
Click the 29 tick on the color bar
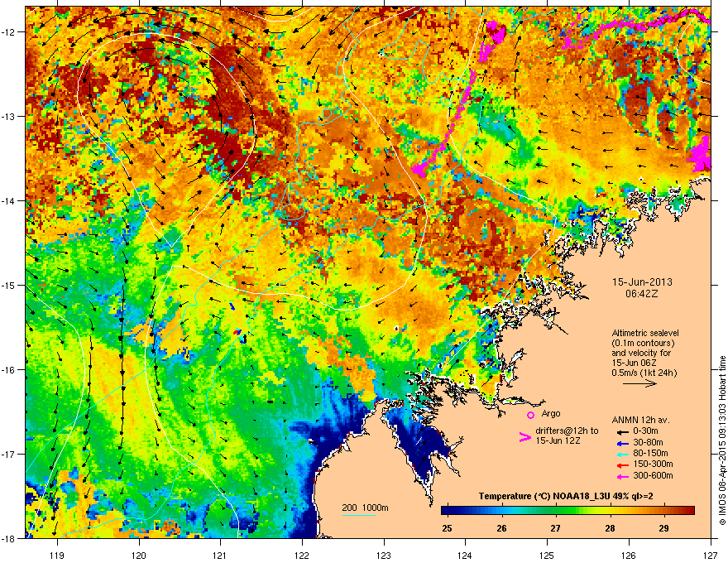click(x=664, y=528)
